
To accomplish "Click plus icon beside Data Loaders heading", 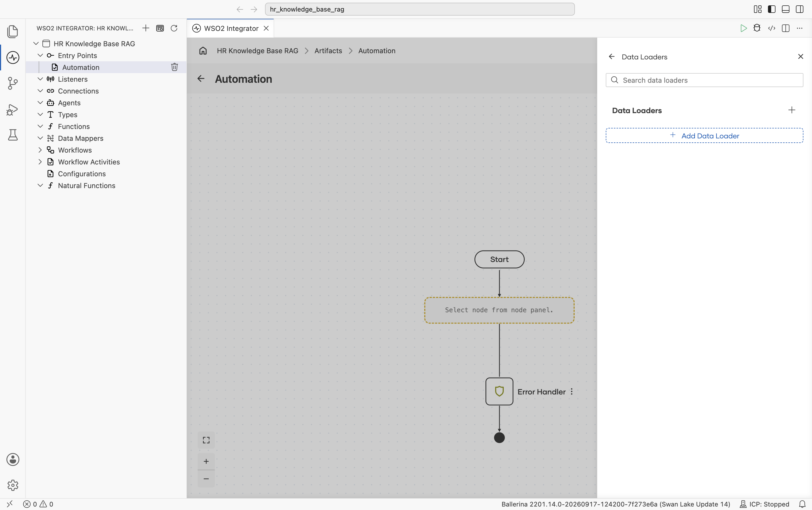I will pyautogui.click(x=792, y=110).
